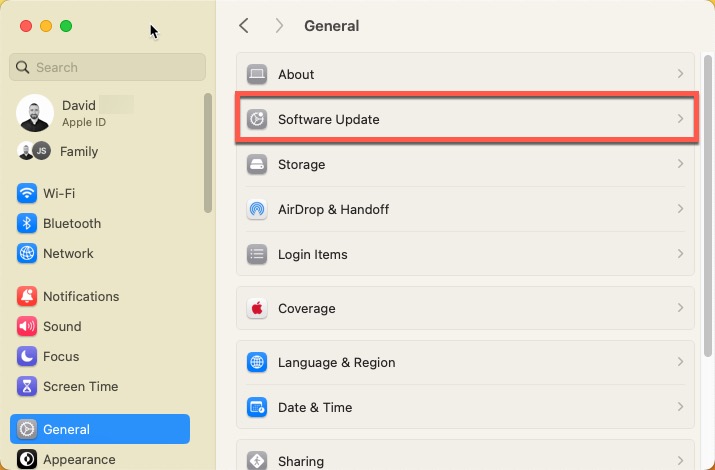715x470 pixels.
Task: Click the Software Update gear icon
Action: click(x=257, y=119)
